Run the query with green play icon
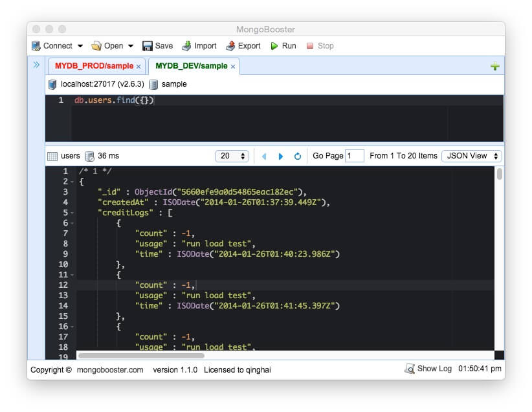The image size is (532, 412). [274, 46]
